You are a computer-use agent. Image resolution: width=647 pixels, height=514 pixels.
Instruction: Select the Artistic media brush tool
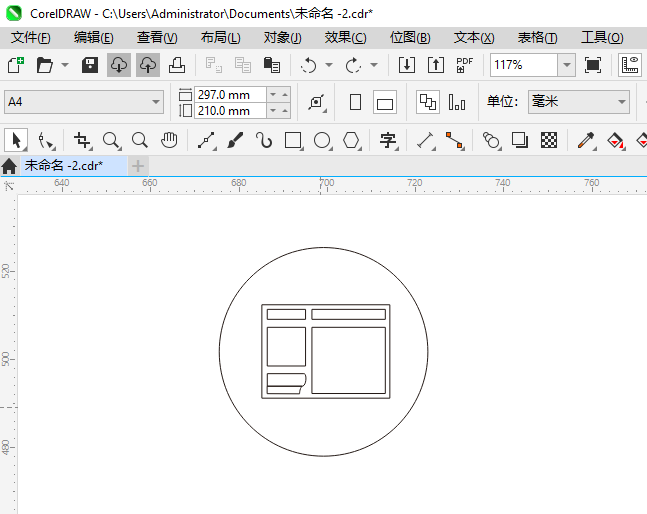[x=235, y=141]
